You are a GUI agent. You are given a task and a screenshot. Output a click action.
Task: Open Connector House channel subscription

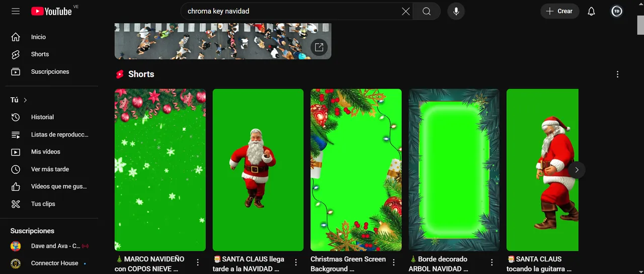(49, 263)
